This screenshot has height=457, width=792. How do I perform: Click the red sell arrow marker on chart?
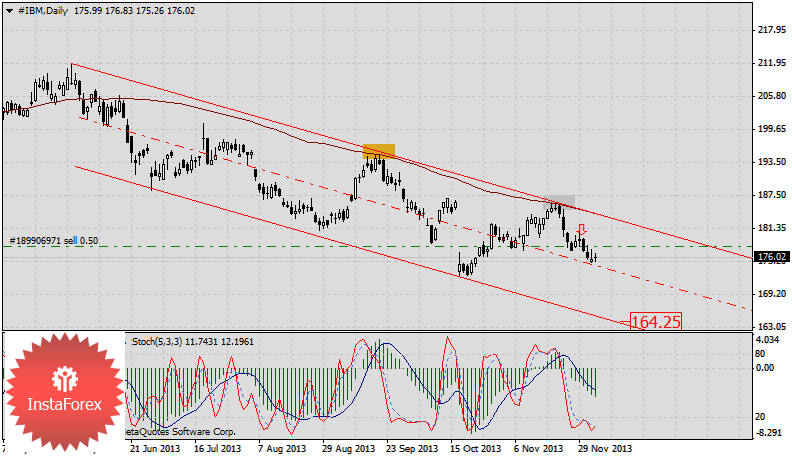(582, 229)
